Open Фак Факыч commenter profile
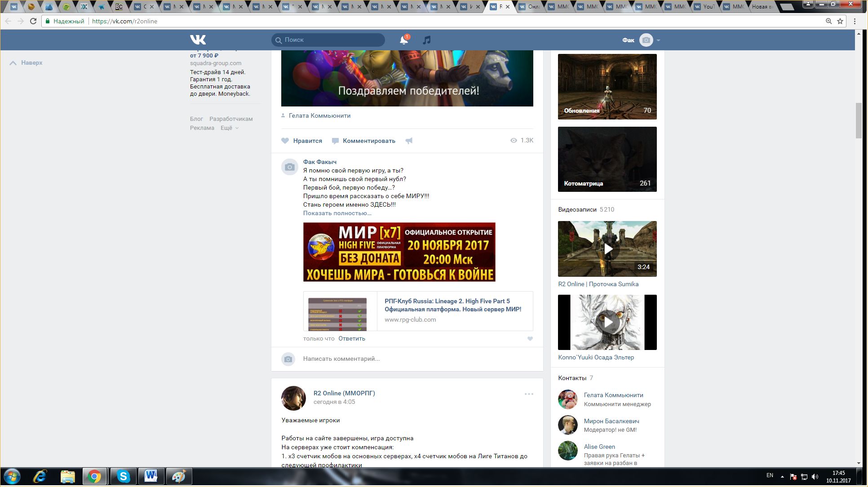Screen dimensions: 868x487 coord(319,162)
